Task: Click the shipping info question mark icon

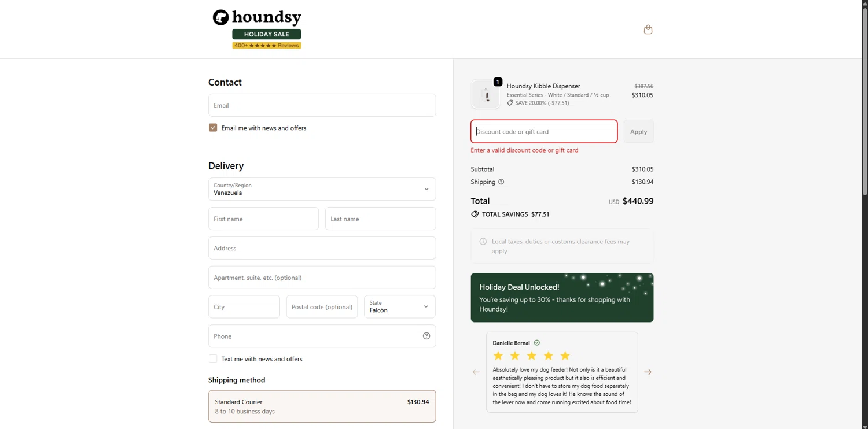Action: pyautogui.click(x=501, y=182)
